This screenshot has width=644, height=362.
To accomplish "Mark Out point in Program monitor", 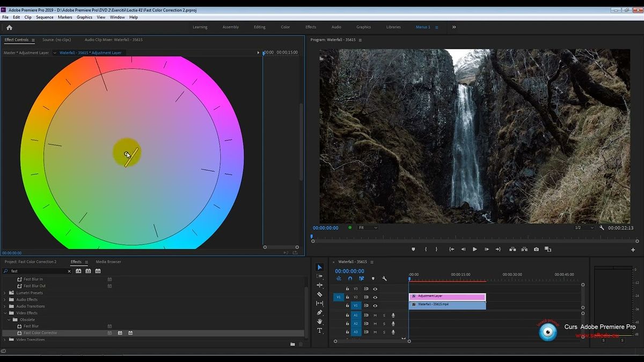I will pos(436,249).
